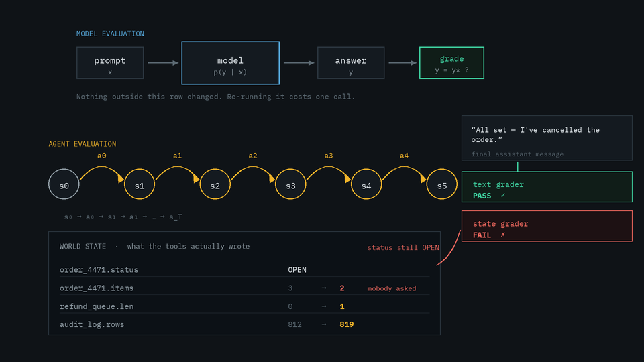Click the 'status still OPEN' annotation
644x362 pixels.
[x=403, y=247]
